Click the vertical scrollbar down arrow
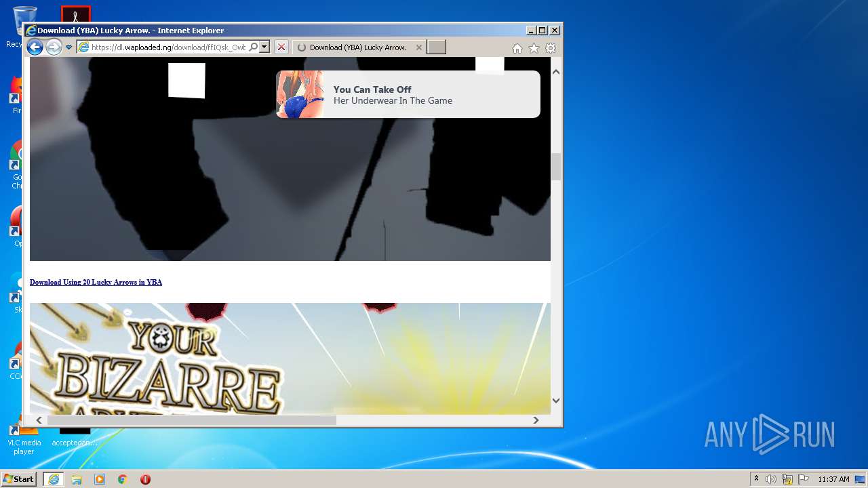Screen dimensions: 868x488 click(556, 401)
